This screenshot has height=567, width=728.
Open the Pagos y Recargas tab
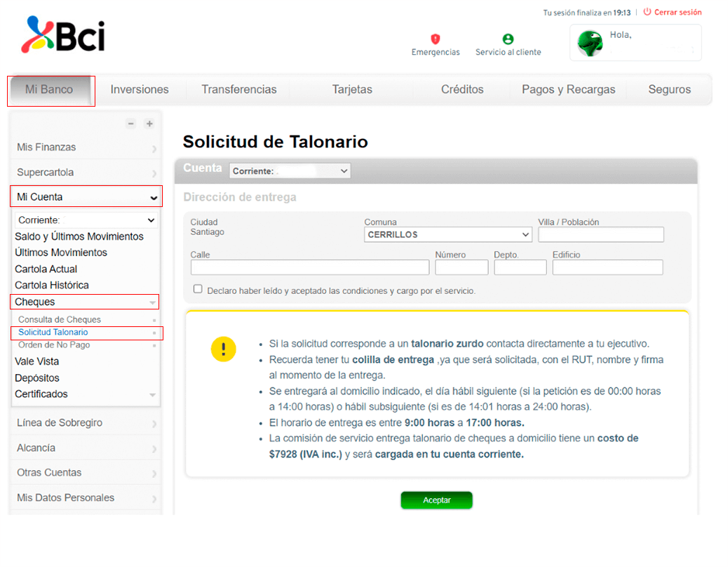[x=568, y=90]
